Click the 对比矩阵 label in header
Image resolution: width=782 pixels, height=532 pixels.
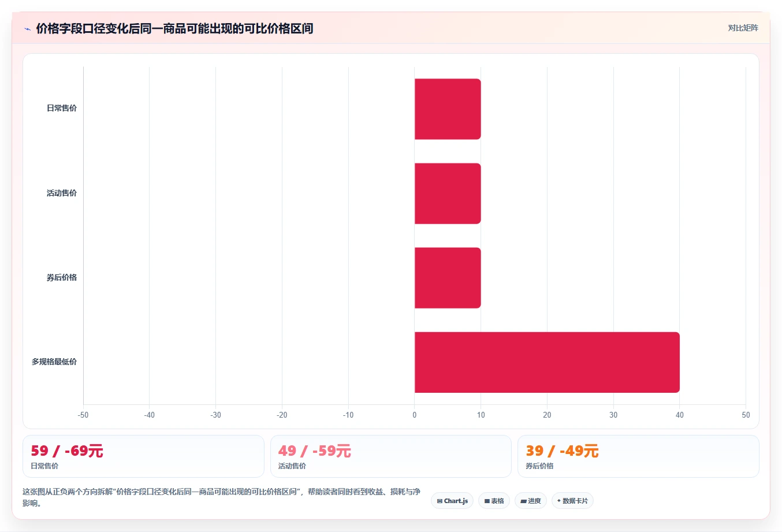[743, 28]
